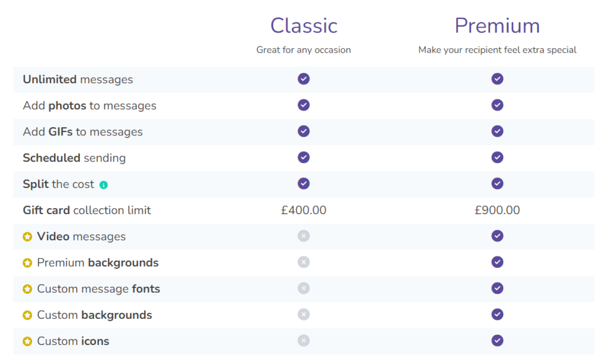Toggle the gray X for Custom fonts under Classic
602x364 pixels.
(x=304, y=288)
